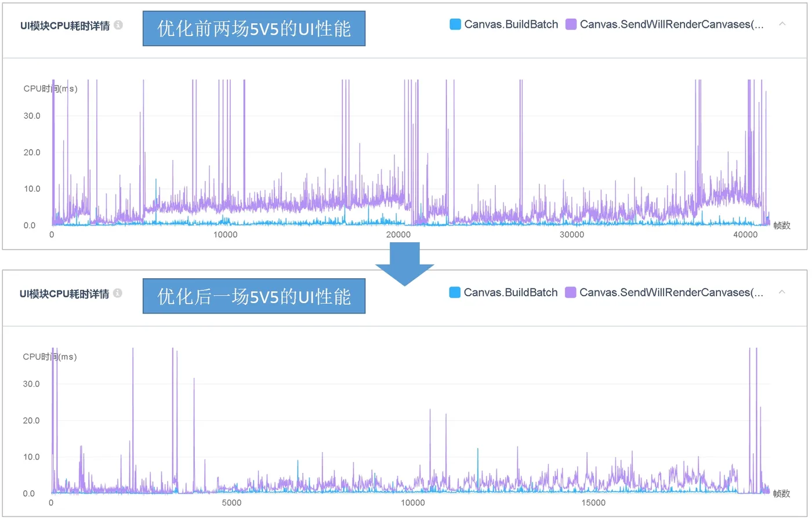Click the purple SendWillRenderCanvases swatch in the top legend
This screenshot has width=812, height=521.
pyautogui.click(x=571, y=24)
